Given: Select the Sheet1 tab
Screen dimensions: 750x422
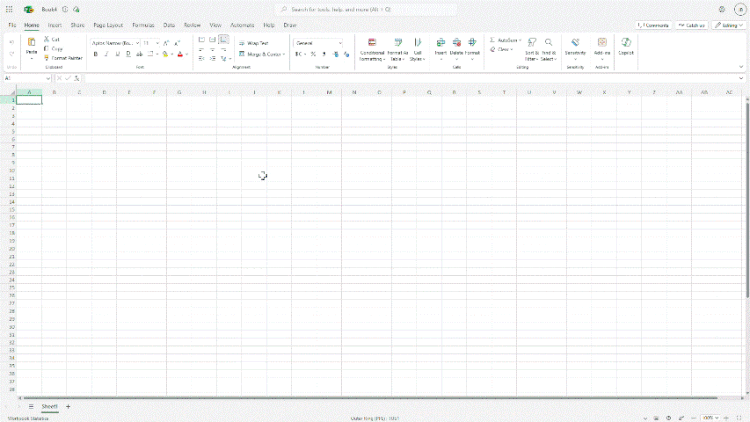Looking at the screenshot, I should pos(49,406).
